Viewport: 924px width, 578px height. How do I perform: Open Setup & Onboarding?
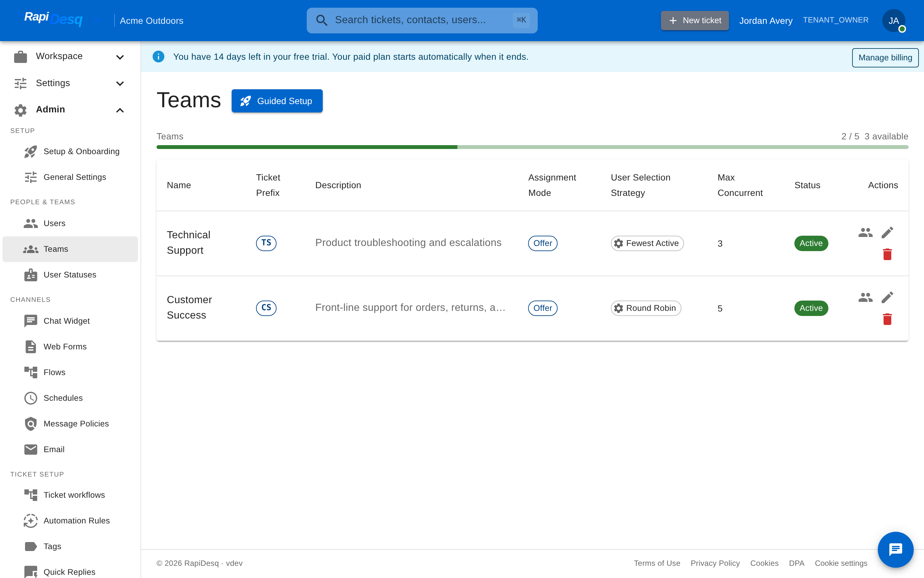tap(70, 151)
